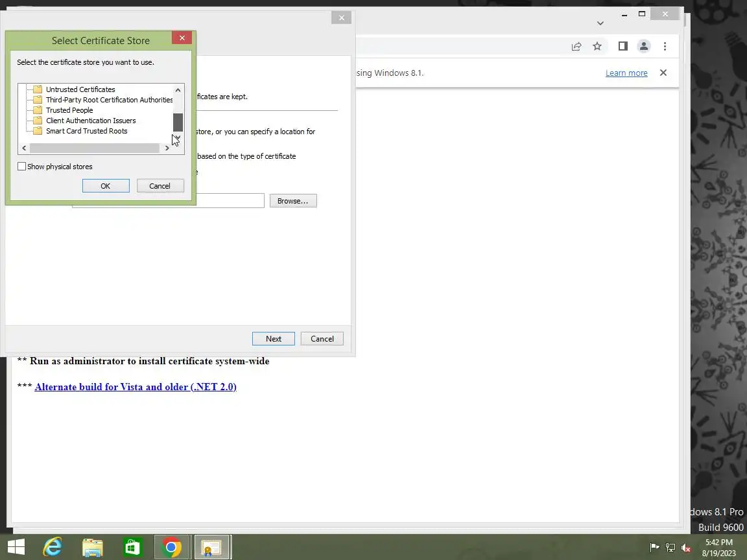This screenshot has height=560, width=747.
Task: Select the Untrusted Certificates store
Action: tap(80, 89)
